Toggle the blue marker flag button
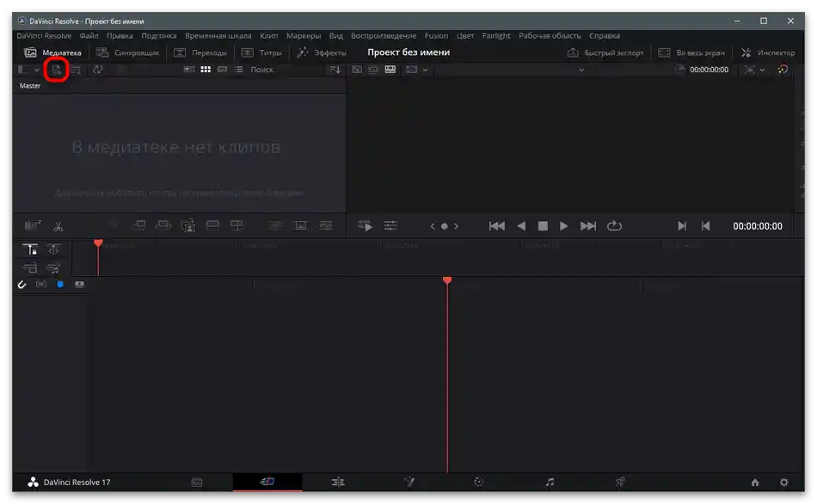Viewport: 817px width, 504px height. [x=60, y=284]
